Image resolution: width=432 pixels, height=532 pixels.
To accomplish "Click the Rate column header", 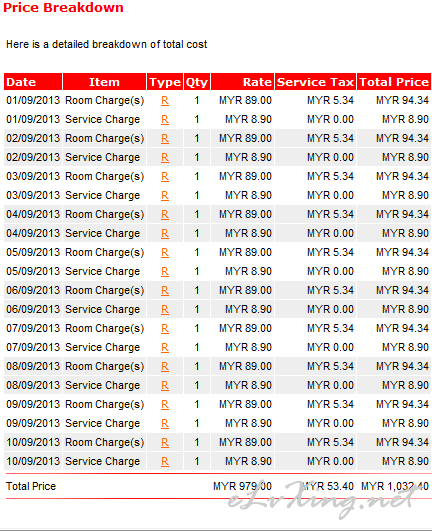I will [x=242, y=82].
